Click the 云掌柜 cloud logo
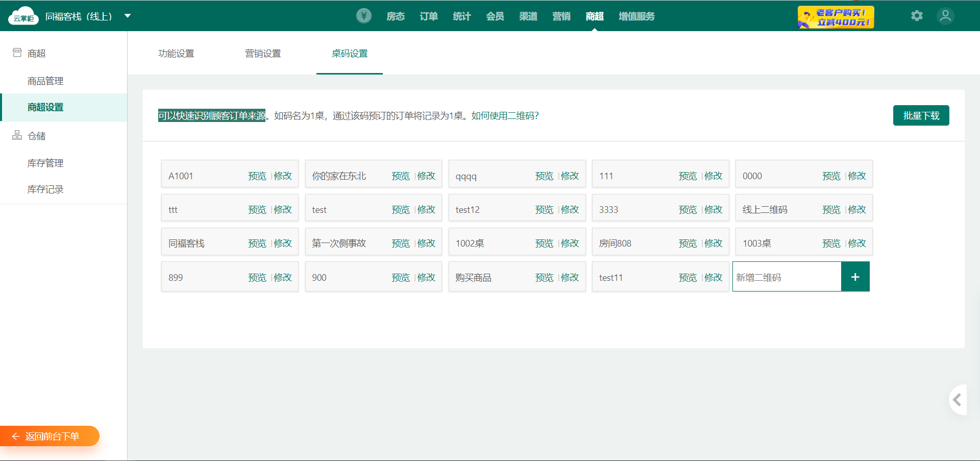980x461 pixels. click(23, 16)
